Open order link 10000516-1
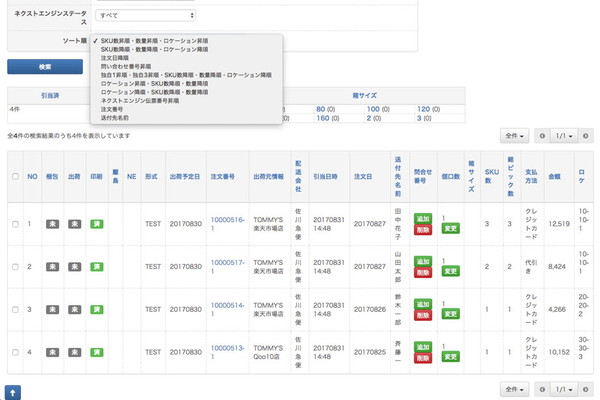The width and height of the screenshot is (600, 400). pos(227,224)
